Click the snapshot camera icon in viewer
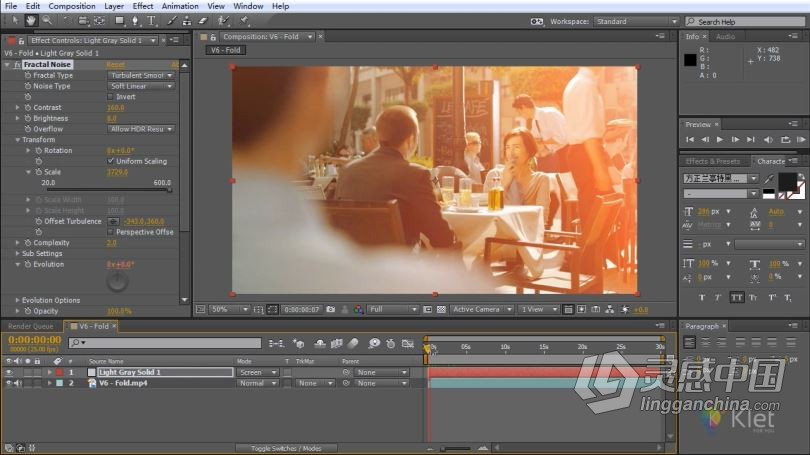The width and height of the screenshot is (810, 455). coord(331,309)
